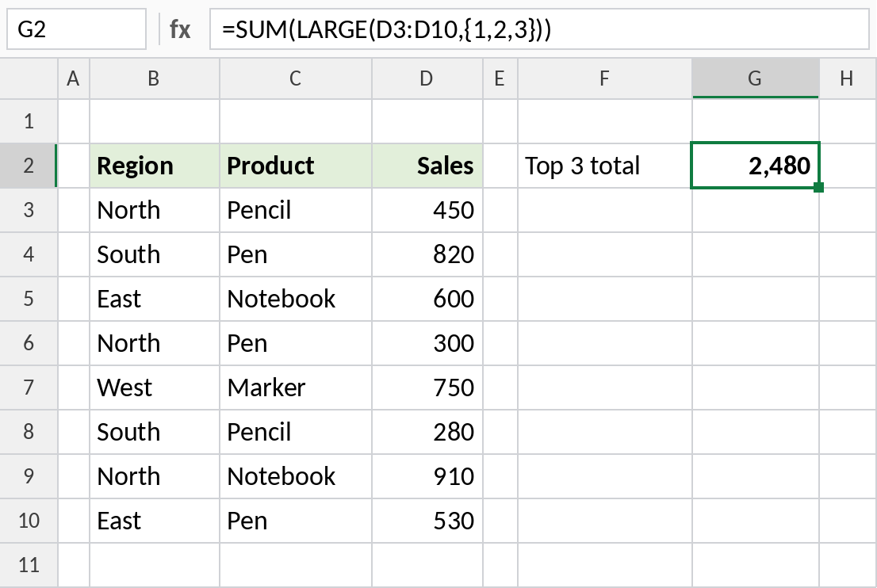Select column C header
The height and width of the screenshot is (588, 877).
(x=296, y=78)
